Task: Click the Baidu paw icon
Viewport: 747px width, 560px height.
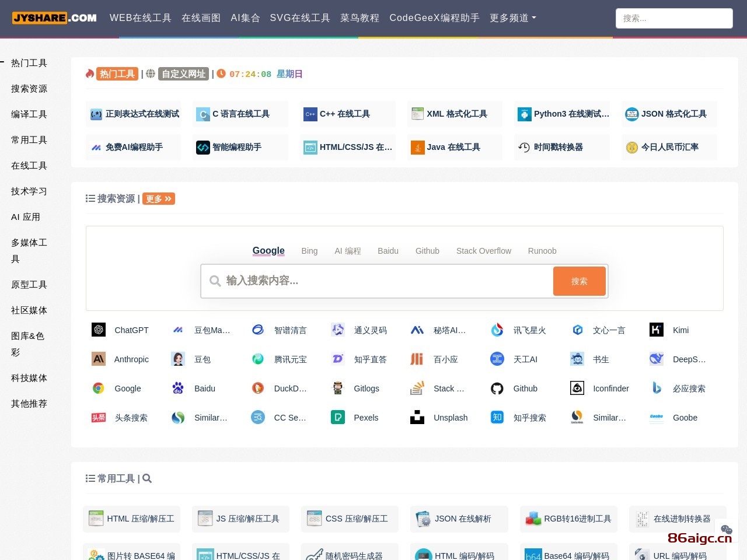Action: (x=178, y=388)
